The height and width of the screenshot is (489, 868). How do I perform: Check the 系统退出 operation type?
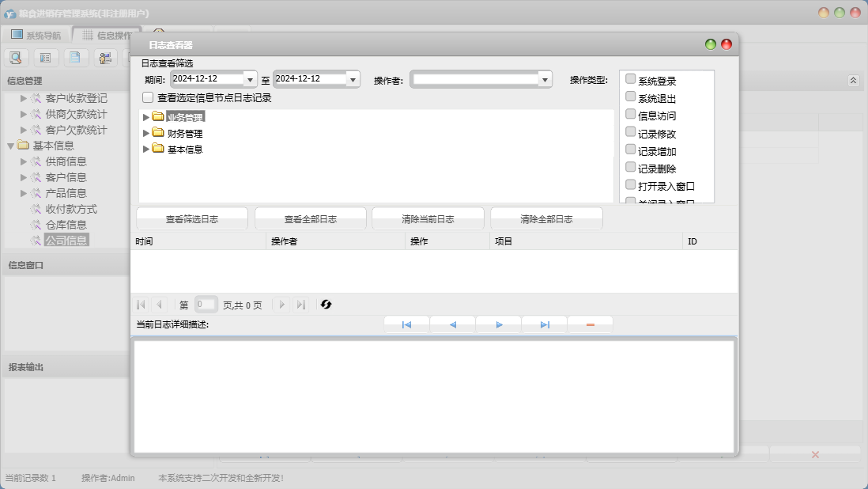coord(630,97)
